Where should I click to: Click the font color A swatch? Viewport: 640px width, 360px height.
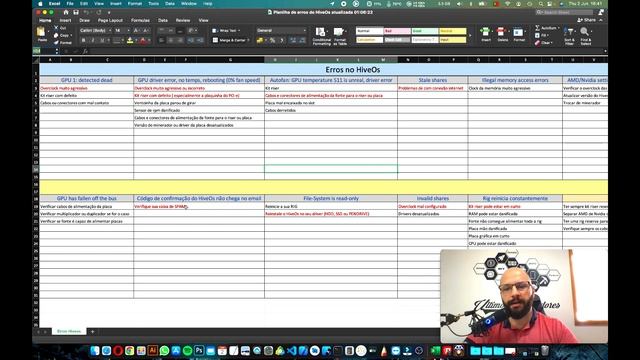tap(143, 40)
